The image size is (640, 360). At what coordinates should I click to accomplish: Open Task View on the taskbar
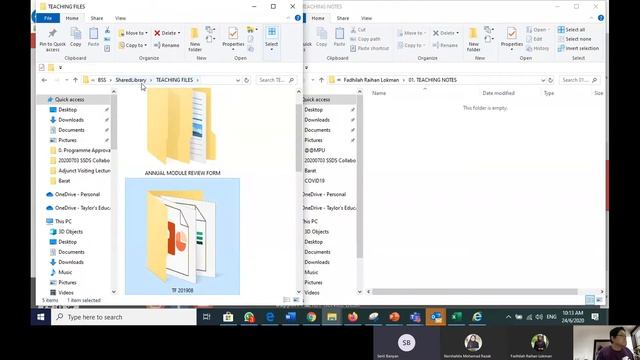(x=207, y=317)
